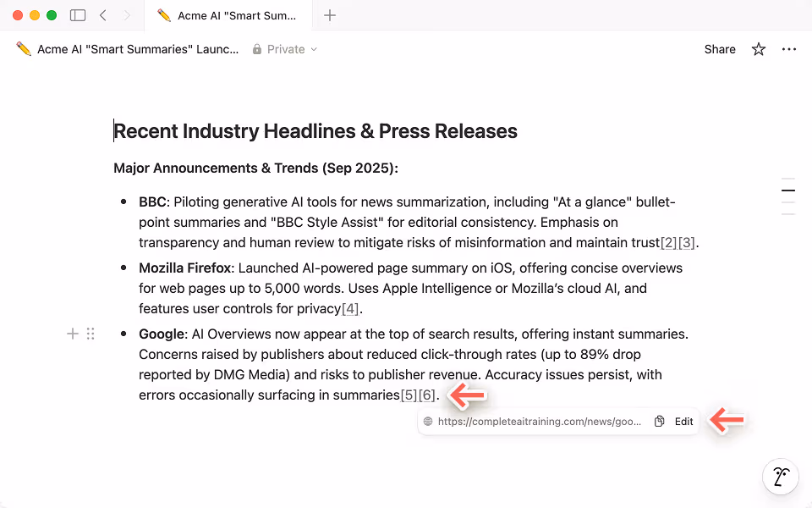
Task: Click the pencil page emoji in the breadcrumb
Action: pos(24,49)
